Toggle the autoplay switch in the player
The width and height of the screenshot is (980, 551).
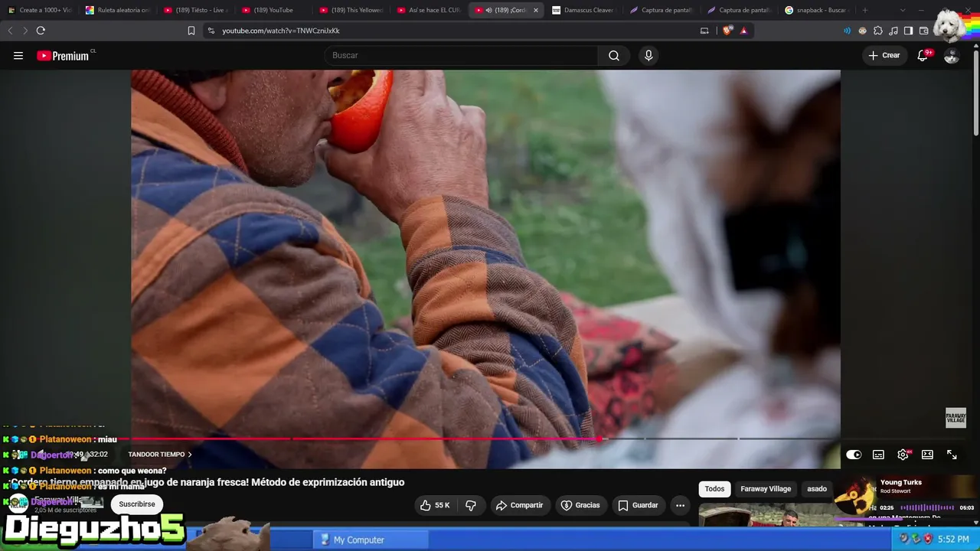point(854,455)
